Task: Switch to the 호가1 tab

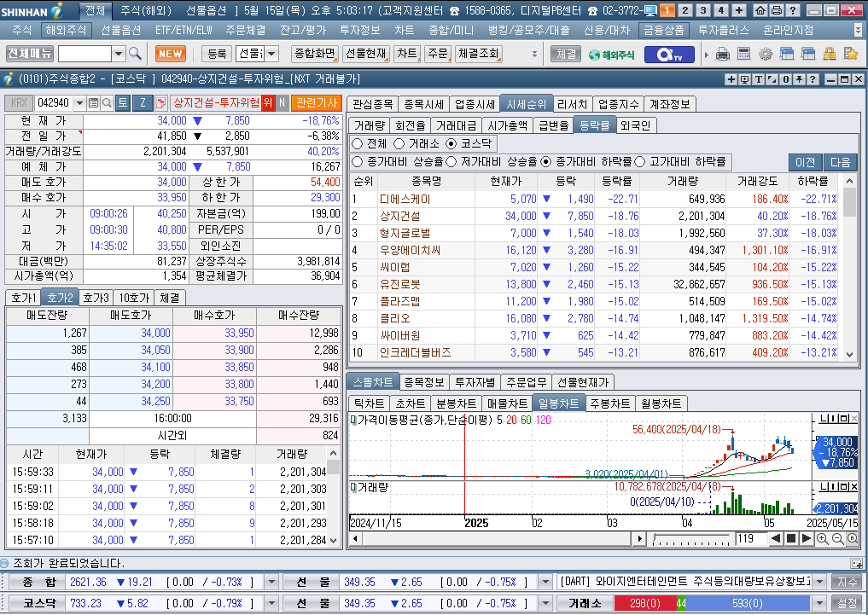Action: (24, 298)
